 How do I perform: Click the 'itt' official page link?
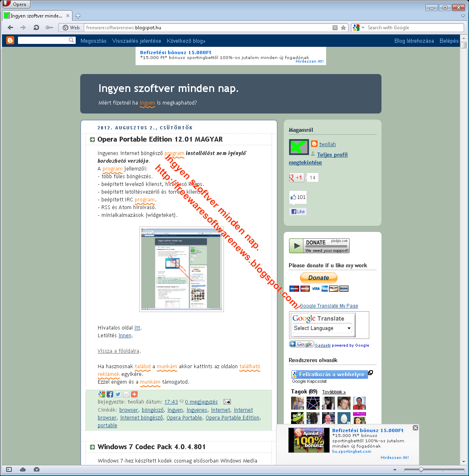click(137, 328)
